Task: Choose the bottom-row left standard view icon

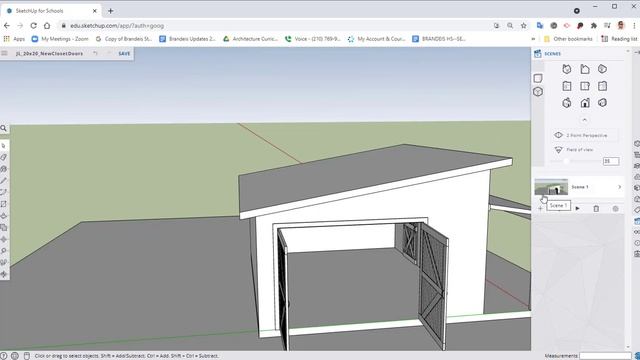Action: point(567,103)
